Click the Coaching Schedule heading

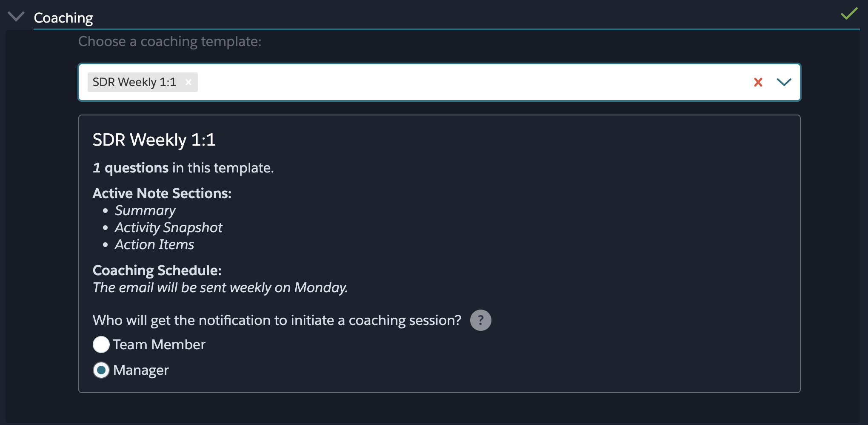[x=157, y=270]
